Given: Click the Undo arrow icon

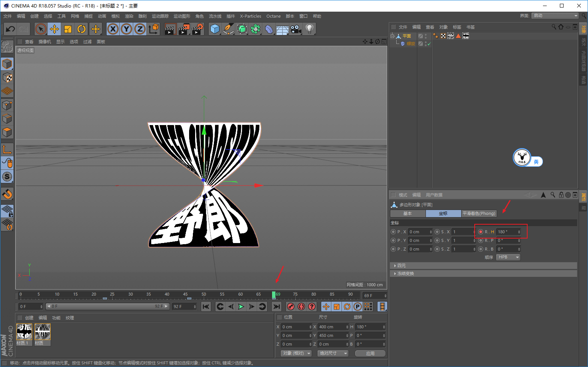Looking at the screenshot, I should (10, 29).
